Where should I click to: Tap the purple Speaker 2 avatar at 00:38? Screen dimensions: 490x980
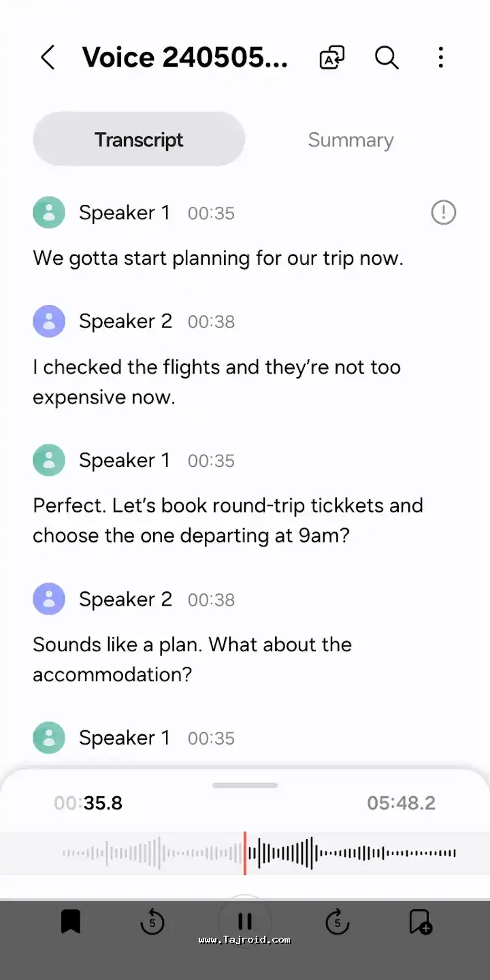coord(49,321)
